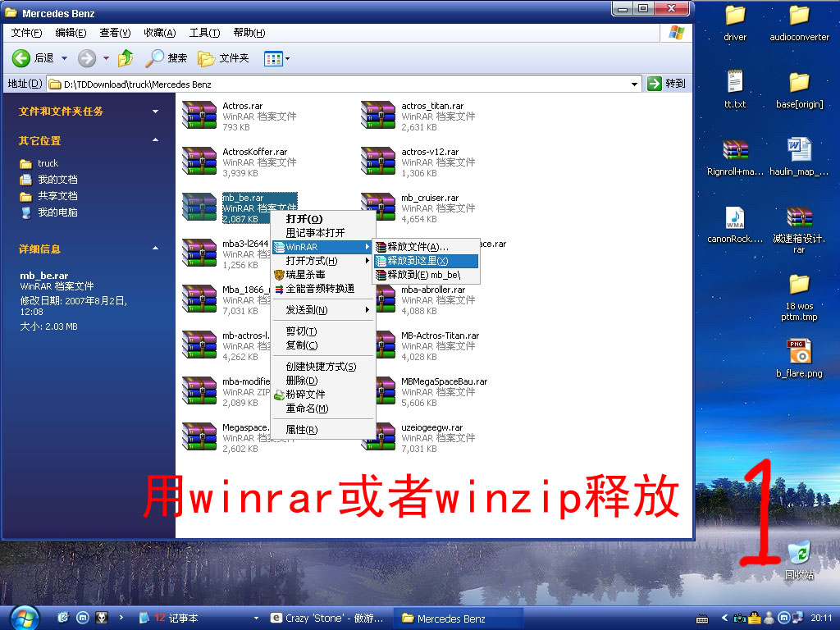Click the address bar path field
The image size is (840, 630).
pos(345,84)
